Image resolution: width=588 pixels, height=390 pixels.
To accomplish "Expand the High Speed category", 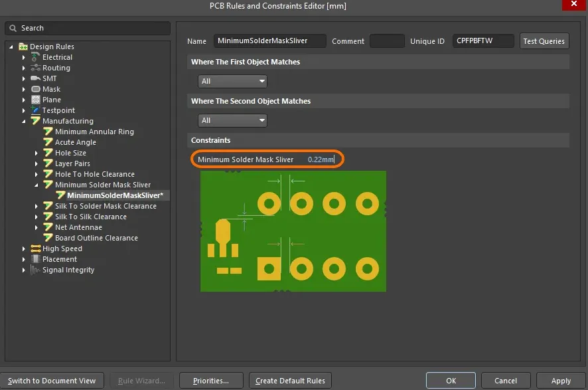I will pos(24,249).
